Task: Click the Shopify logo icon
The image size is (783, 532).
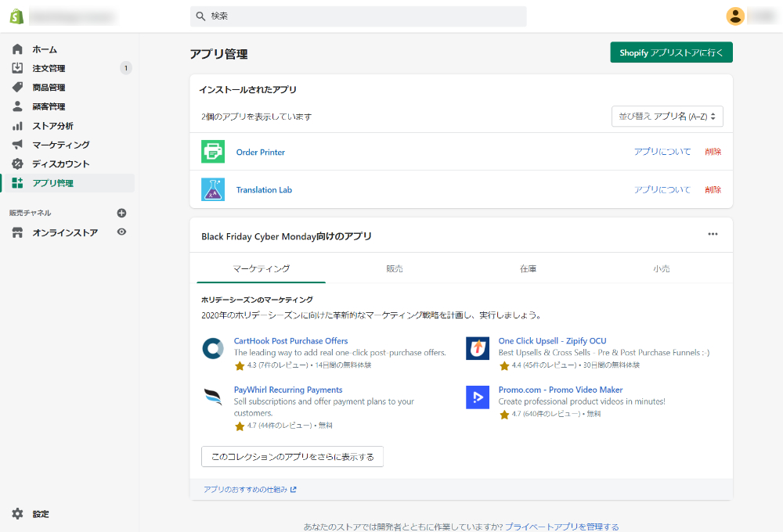Action: pos(17,16)
